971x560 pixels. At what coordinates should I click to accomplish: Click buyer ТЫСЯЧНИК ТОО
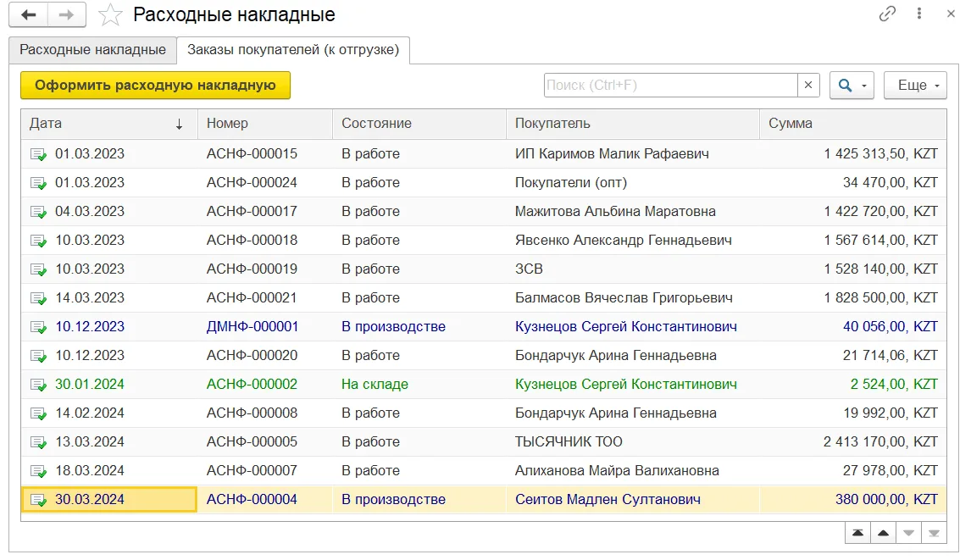click(569, 442)
